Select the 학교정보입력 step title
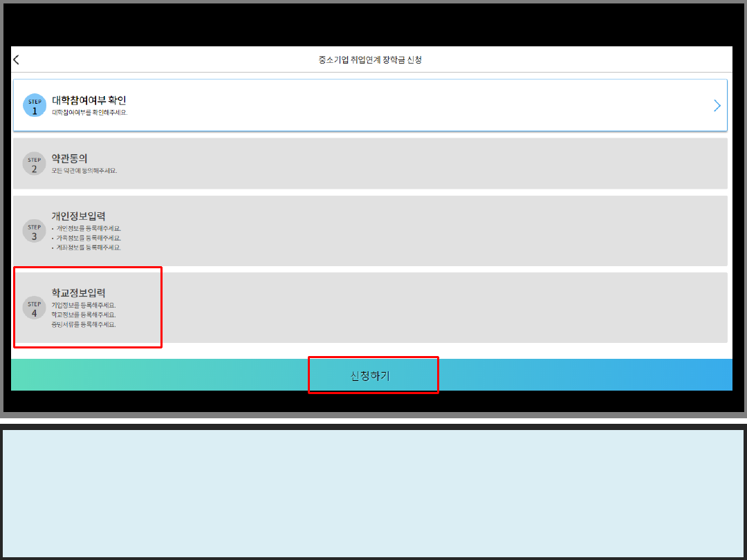Image resolution: width=747 pixels, height=560 pixels. point(78,292)
